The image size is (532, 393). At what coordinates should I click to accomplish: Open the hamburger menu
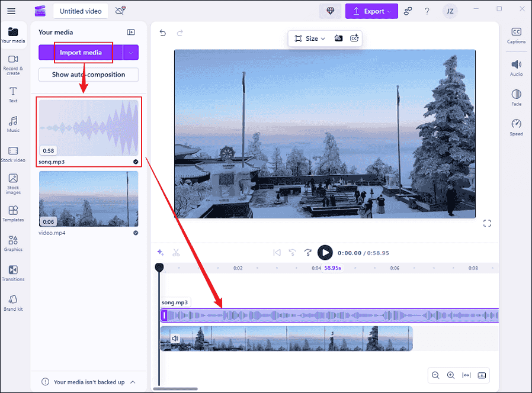pos(11,10)
